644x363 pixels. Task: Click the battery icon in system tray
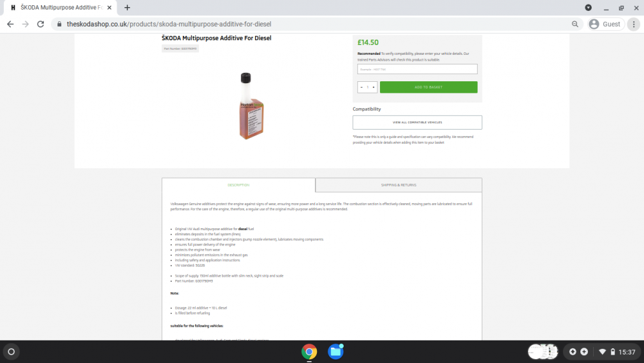click(613, 352)
